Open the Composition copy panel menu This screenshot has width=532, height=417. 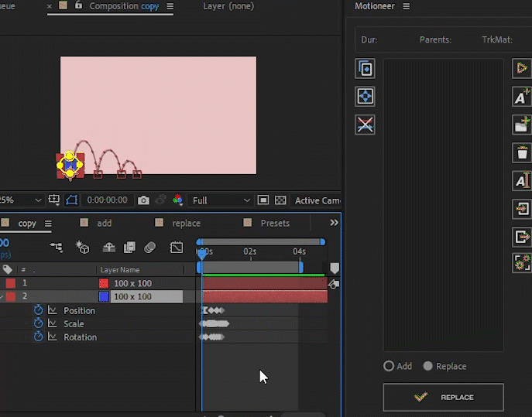coord(170,6)
